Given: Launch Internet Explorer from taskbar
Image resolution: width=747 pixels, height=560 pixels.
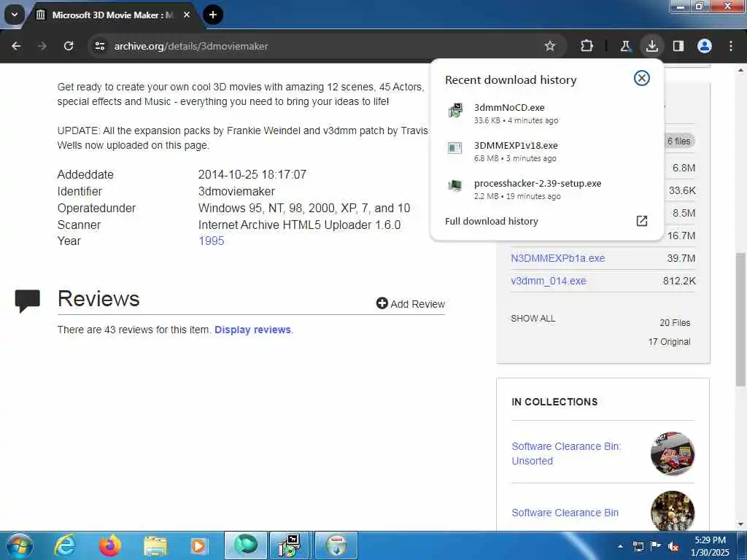Looking at the screenshot, I should [x=65, y=545].
